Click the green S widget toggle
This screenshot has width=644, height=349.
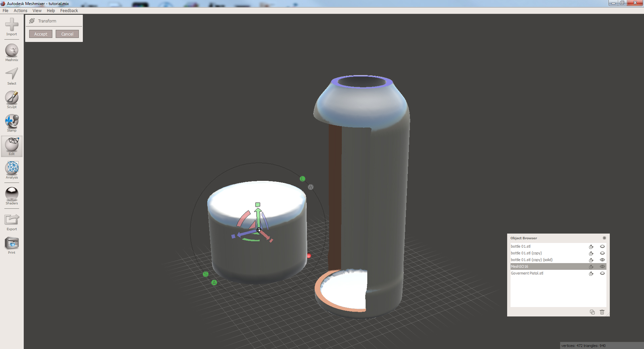point(206,274)
